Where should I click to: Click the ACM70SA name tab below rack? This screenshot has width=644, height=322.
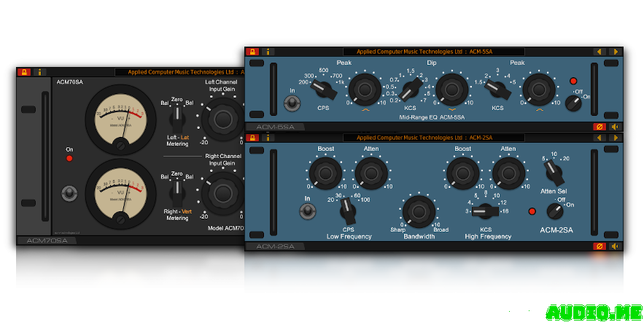coord(47,241)
